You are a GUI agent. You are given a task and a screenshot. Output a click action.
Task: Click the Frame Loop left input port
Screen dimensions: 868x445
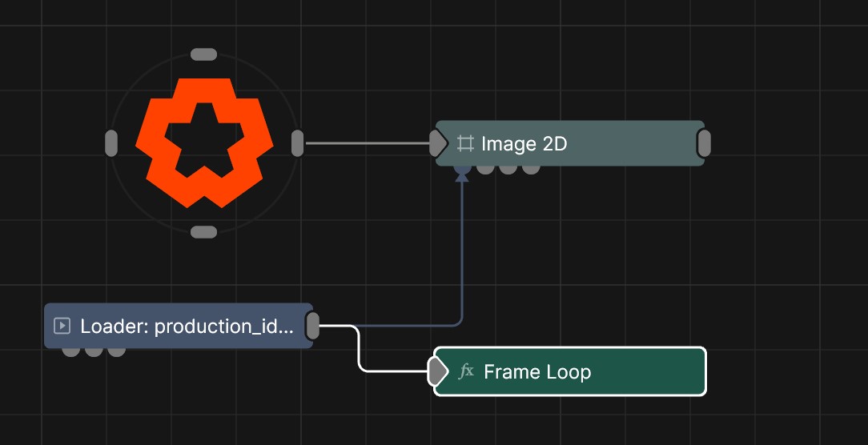(437, 371)
